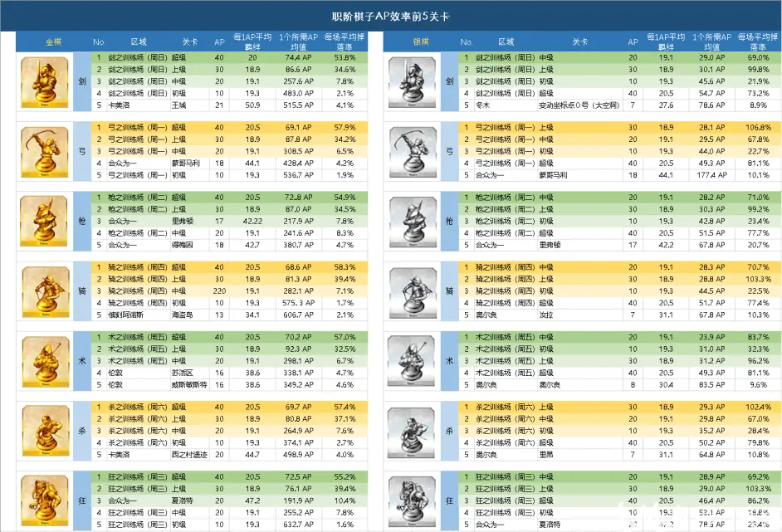Click the 74.4 AP value
The image size is (782, 532).
(x=298, y=57)
